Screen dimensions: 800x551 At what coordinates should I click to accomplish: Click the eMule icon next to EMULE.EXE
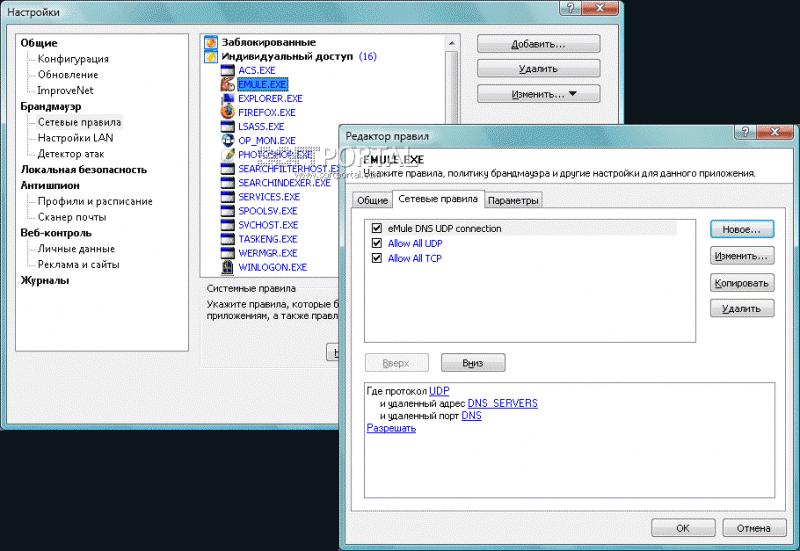(228, 84)
